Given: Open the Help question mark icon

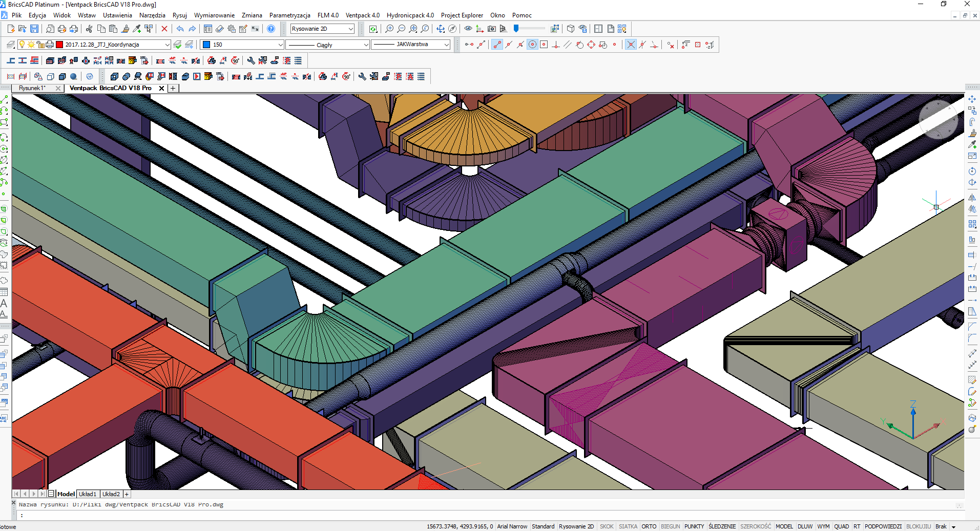Looking at the screenshot, I should coord(271,29).
